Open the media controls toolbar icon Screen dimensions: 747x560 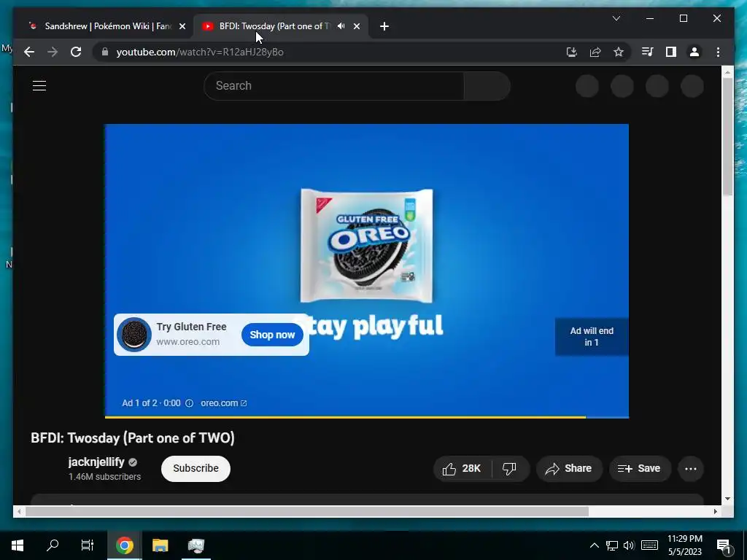647,52
